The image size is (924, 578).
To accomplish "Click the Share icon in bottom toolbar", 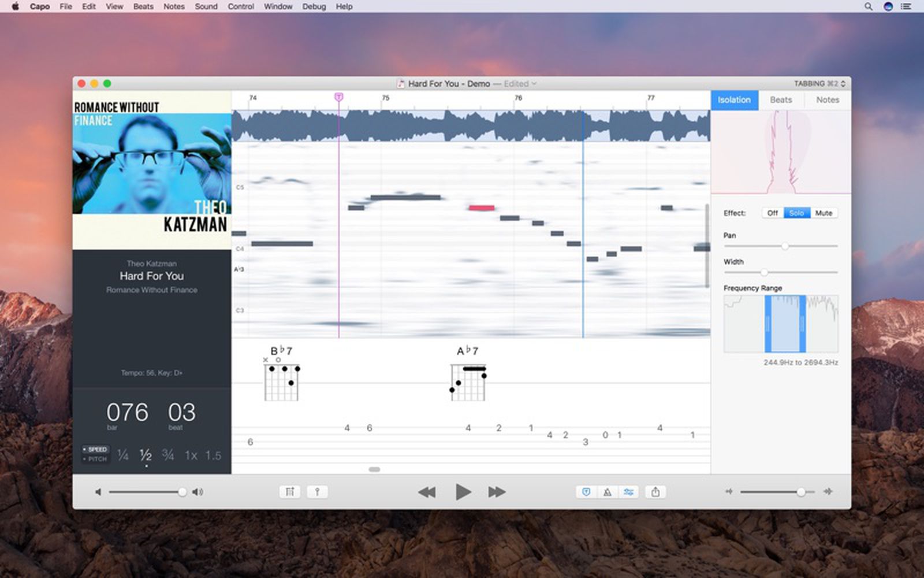I will pos(655,492).
